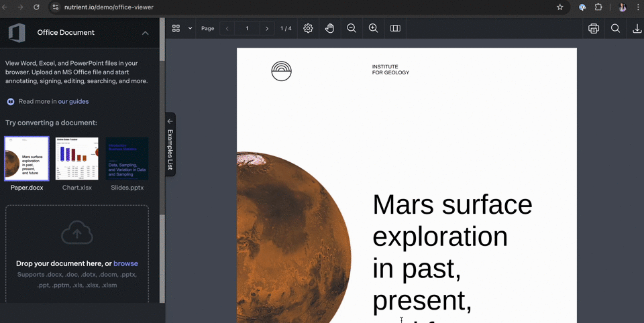644x323 pixels.
Task: Toggle the page layout mode icon
Action: pyautogui.click(x=395, y=28)
